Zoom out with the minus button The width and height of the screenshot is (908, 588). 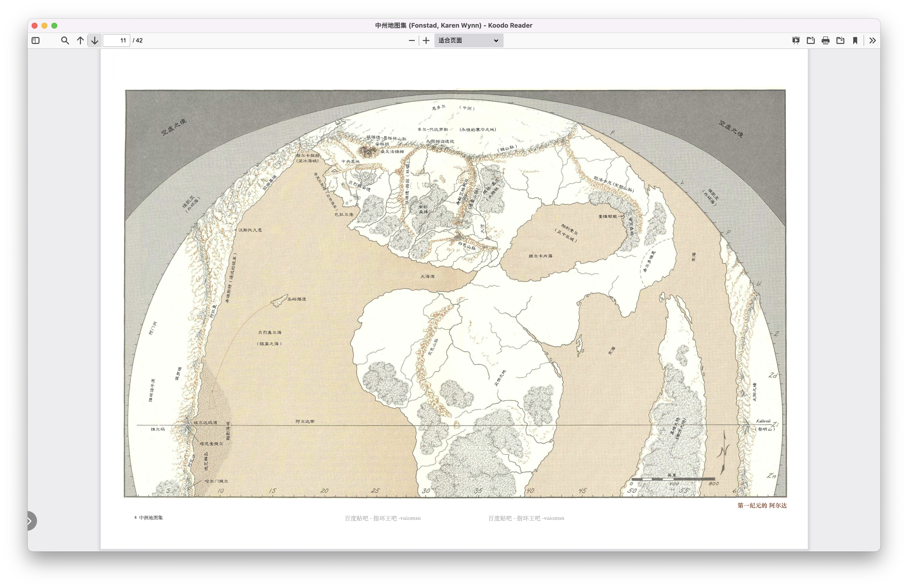[412, 40]
